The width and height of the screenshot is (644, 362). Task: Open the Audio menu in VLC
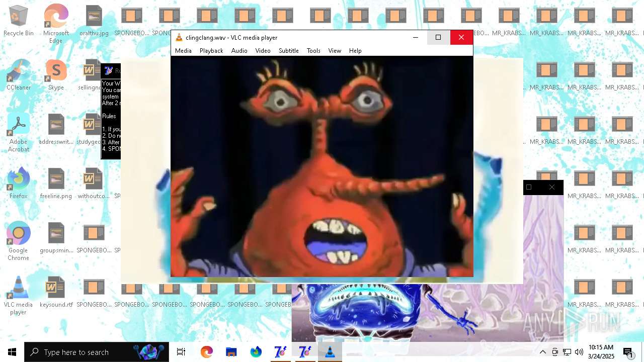point(239,51)
